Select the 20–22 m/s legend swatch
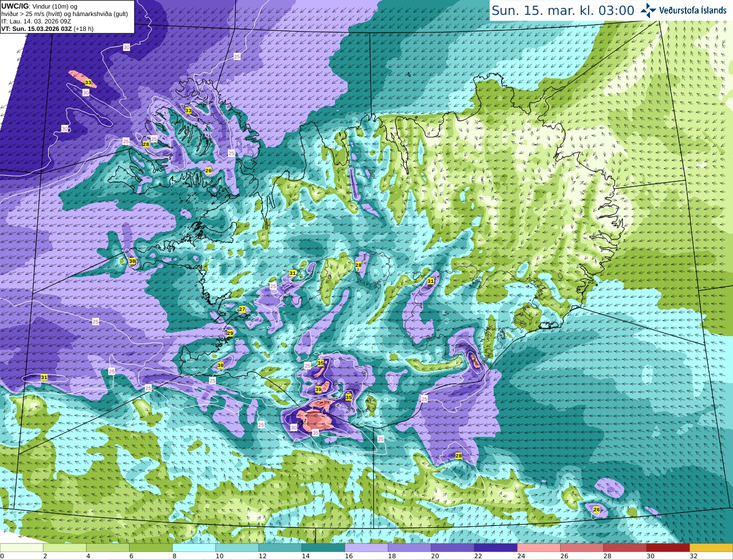 (452, 547)
